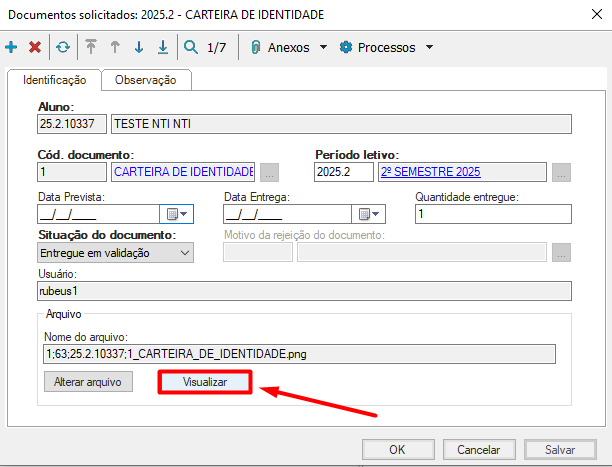Switch to the Observação tab
This screenshot has height=467, width=612.
145,80
